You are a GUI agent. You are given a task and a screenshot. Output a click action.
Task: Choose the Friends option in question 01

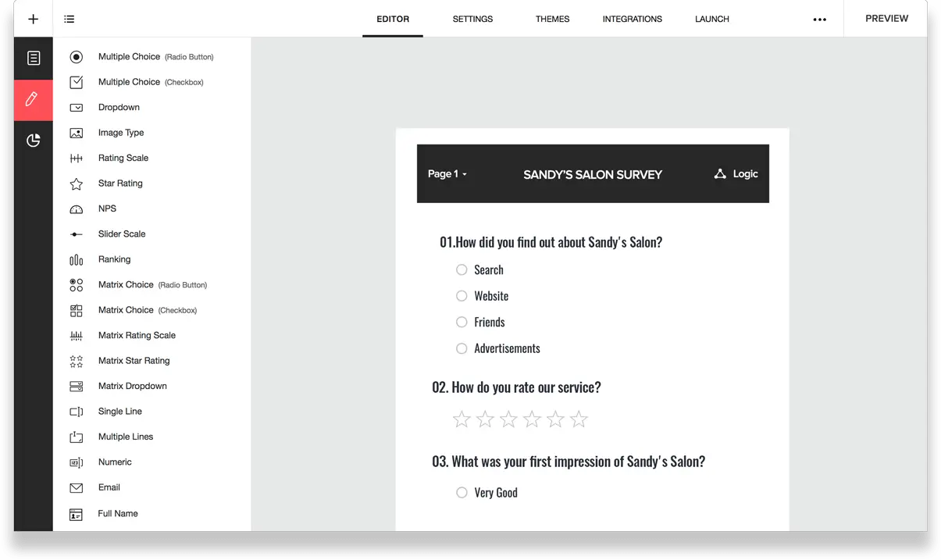(462, 322)
